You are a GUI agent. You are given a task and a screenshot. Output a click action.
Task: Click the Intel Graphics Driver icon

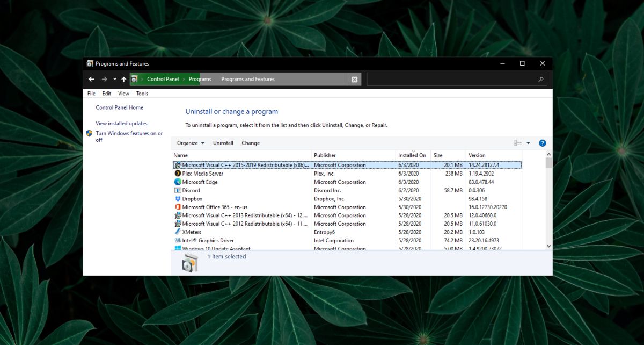[x=179, y=240]
